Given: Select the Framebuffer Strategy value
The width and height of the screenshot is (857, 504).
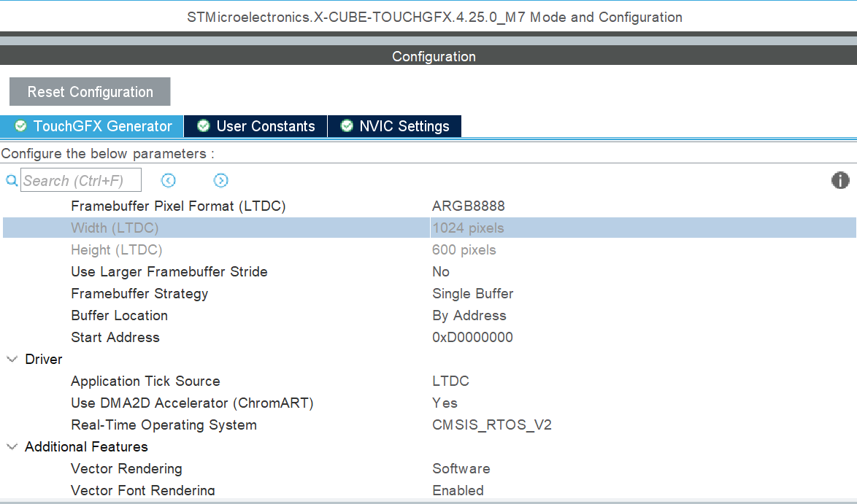Looking at the screenshot, I should (472, 293).
